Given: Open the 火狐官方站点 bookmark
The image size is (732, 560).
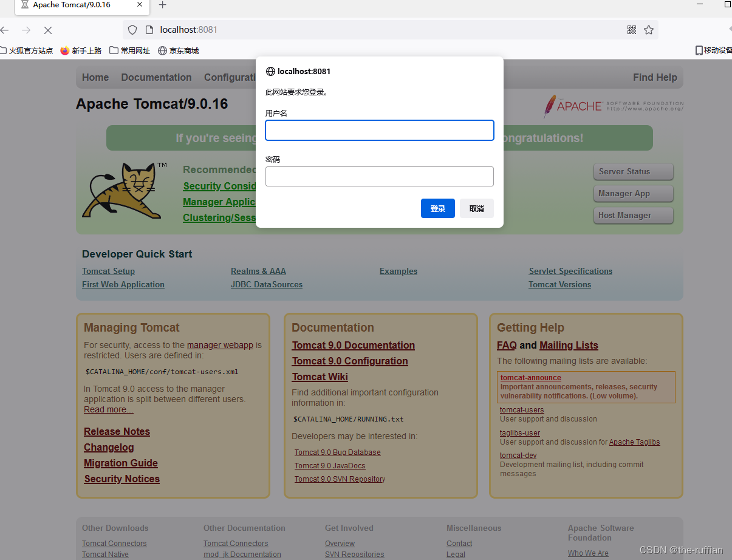Looking at the screenshot, I should (x=27, y=50).
